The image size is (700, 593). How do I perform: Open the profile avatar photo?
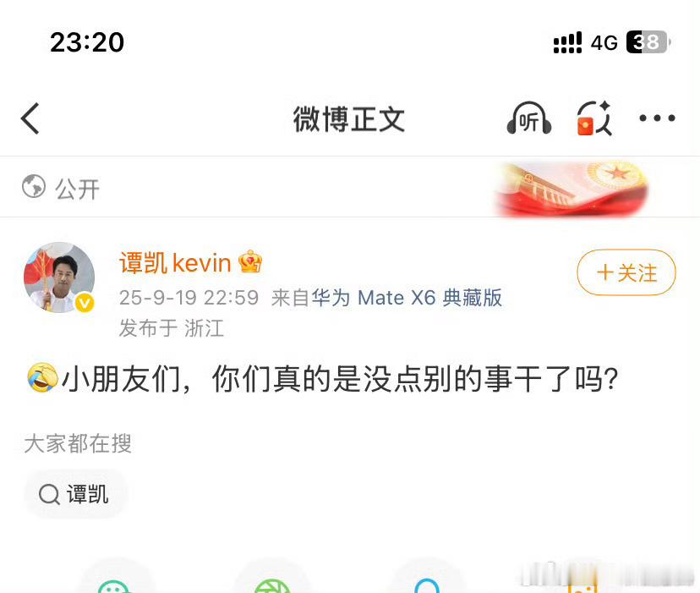pyautogui.click(x=59, y=277)
